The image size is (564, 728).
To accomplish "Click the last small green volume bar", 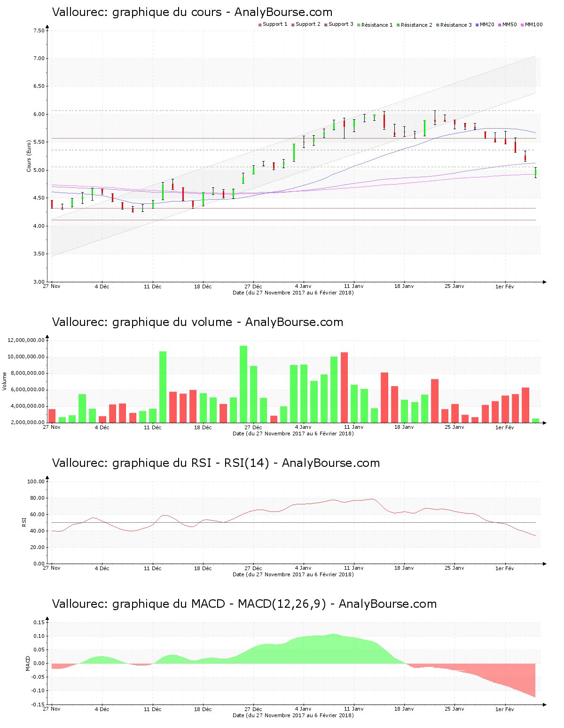I will [535, 421].
